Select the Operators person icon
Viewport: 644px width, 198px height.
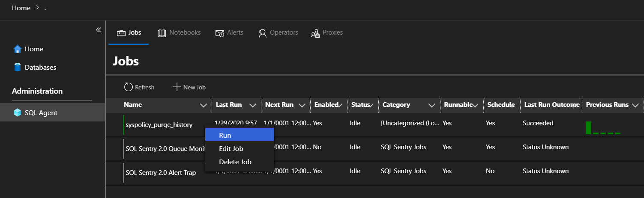pos(262,33)
